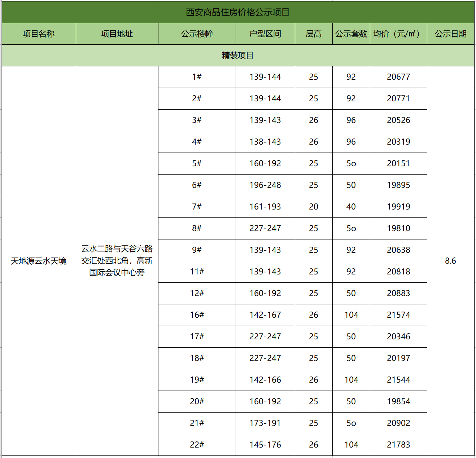Viewport: 476px width, 458px height.
Task: Click the 公示日期 column header
Action: [x=451, y=34]
